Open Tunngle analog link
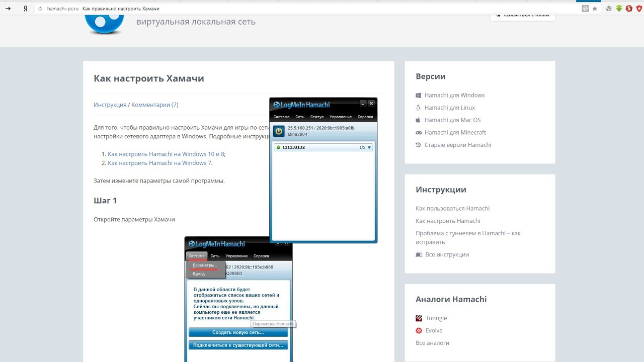 (x=436, y=318)
